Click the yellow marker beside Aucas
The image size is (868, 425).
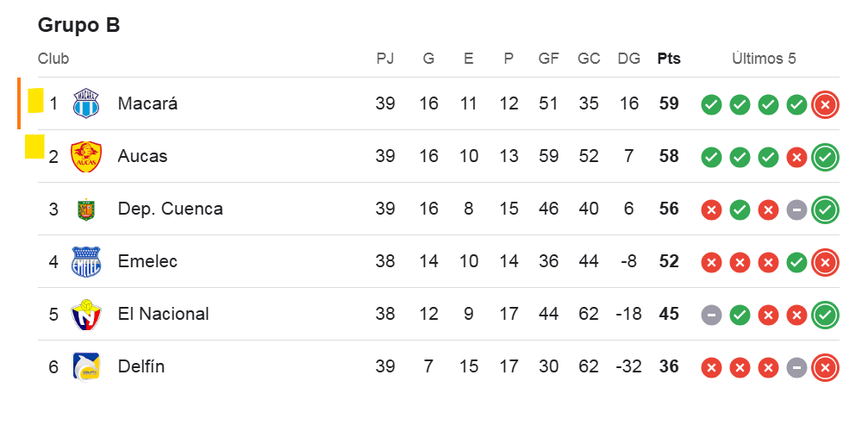pyautogui.click(x=34, y=147)
